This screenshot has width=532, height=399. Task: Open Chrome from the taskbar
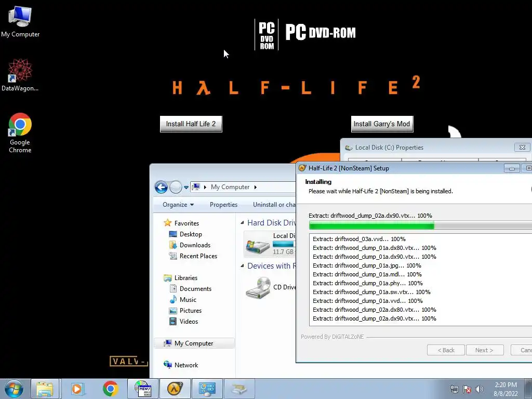110,389
